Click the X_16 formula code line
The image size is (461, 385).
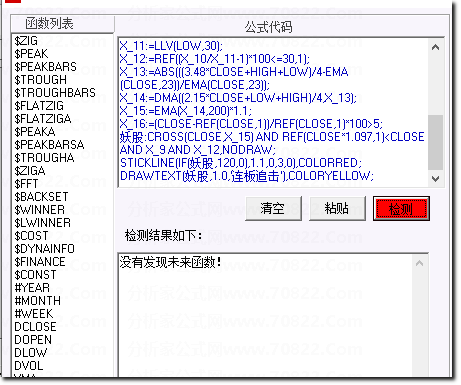(251, 124)
